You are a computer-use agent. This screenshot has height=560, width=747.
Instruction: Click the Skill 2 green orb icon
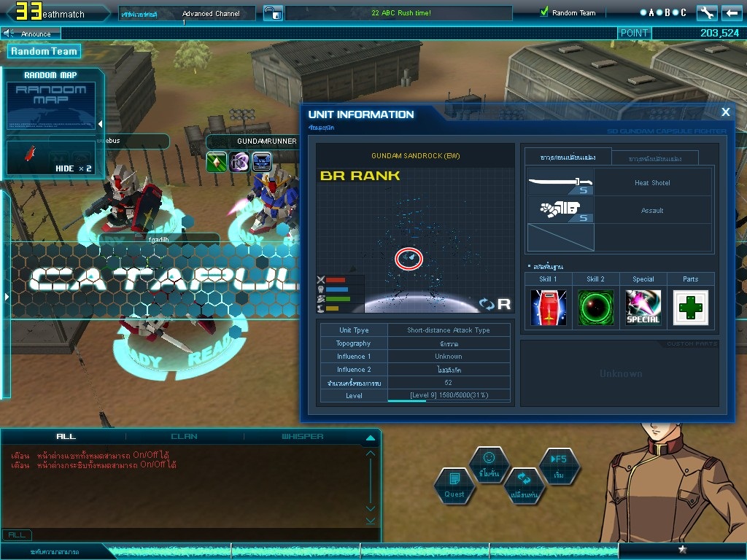[595, 308]
